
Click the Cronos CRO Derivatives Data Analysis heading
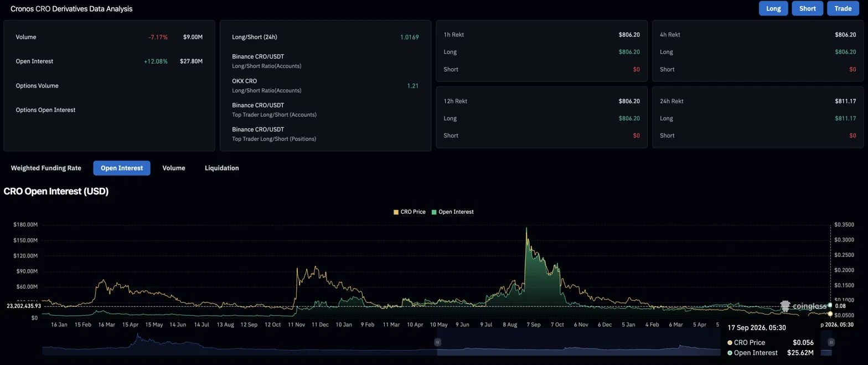71,9
